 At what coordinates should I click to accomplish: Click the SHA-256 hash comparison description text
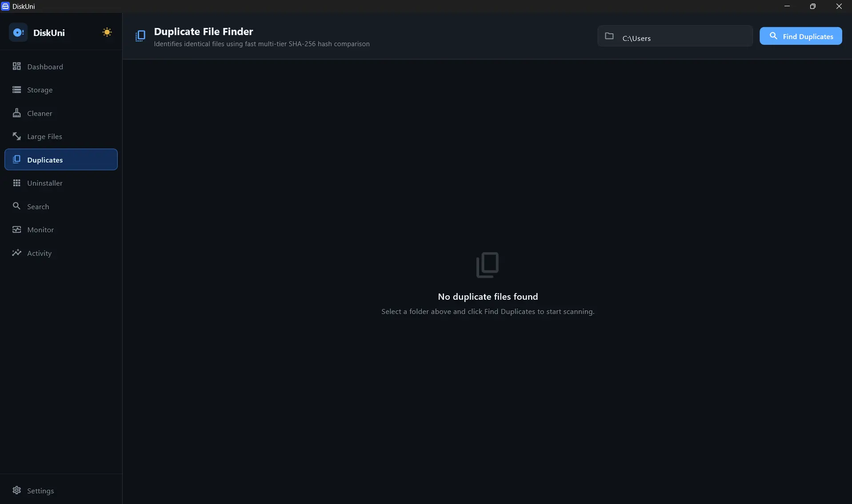pos(262,44)
